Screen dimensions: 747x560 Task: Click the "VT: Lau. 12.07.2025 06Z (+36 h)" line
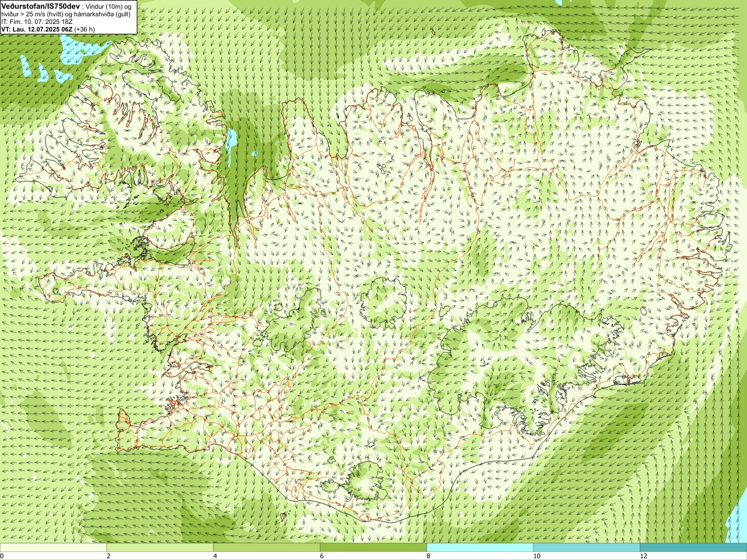click(x=48, y=29)
